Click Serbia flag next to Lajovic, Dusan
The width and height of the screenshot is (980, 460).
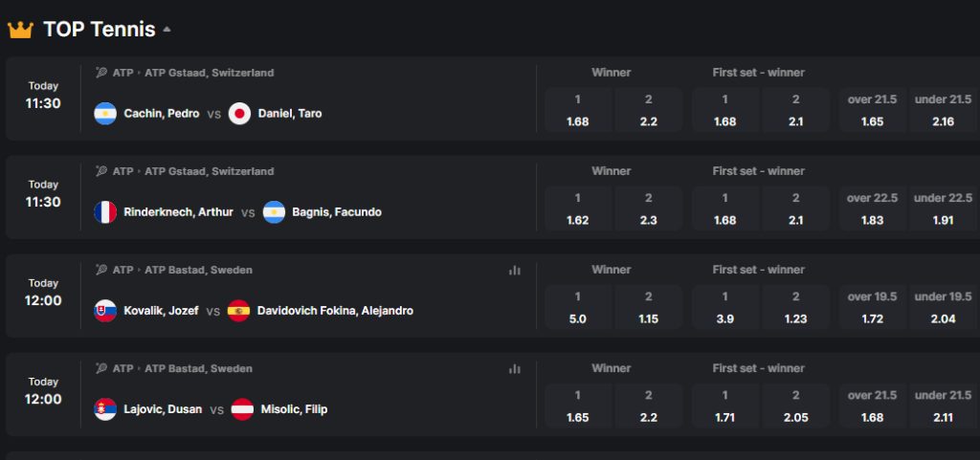(x=105, y=409)
